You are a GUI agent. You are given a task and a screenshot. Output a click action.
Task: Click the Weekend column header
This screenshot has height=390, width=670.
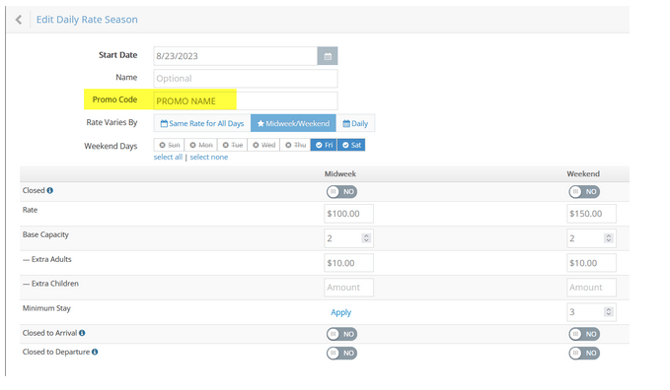click(583, 174)
